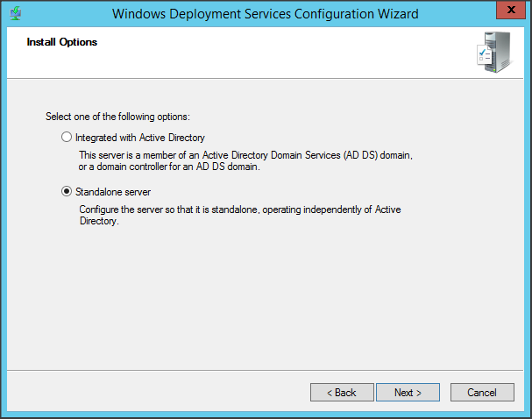Click the "Integrated with Active Directory" label text
The width and height of the screenshot is (532, 419).
click(140, 138)
